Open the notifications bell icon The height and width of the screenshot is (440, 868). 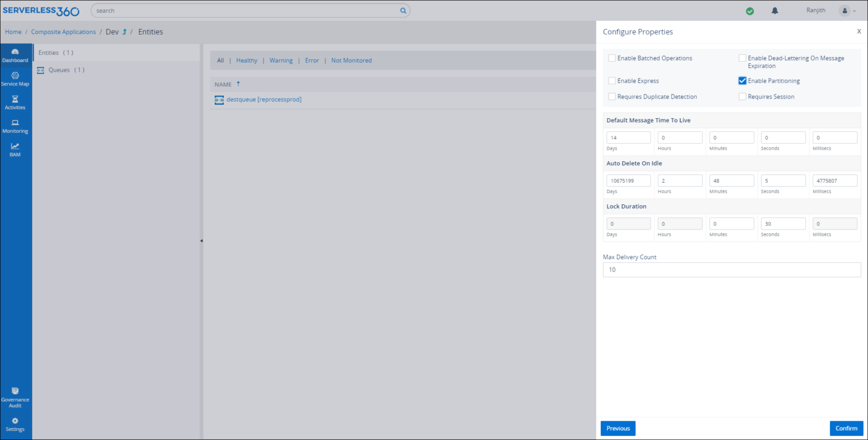point(774,10)
